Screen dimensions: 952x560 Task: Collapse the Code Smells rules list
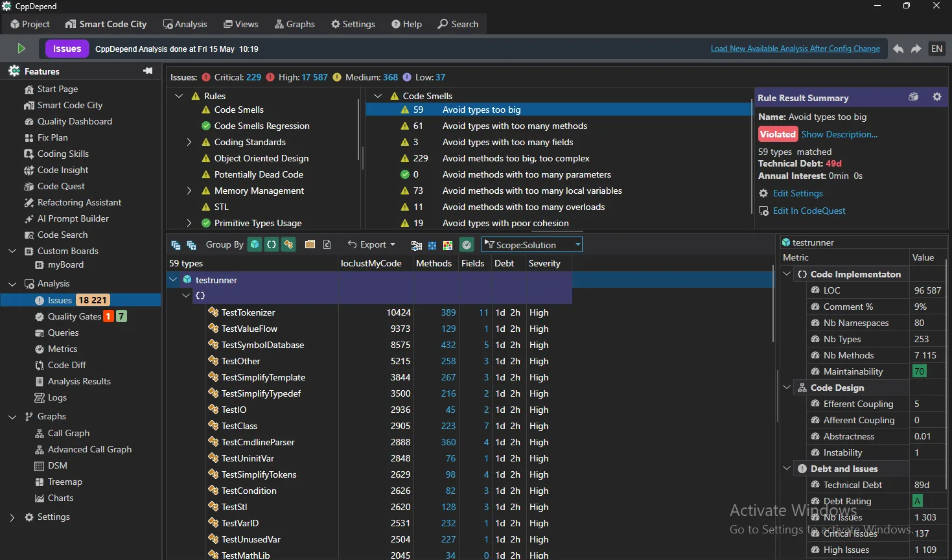click(x=378, y=96)
